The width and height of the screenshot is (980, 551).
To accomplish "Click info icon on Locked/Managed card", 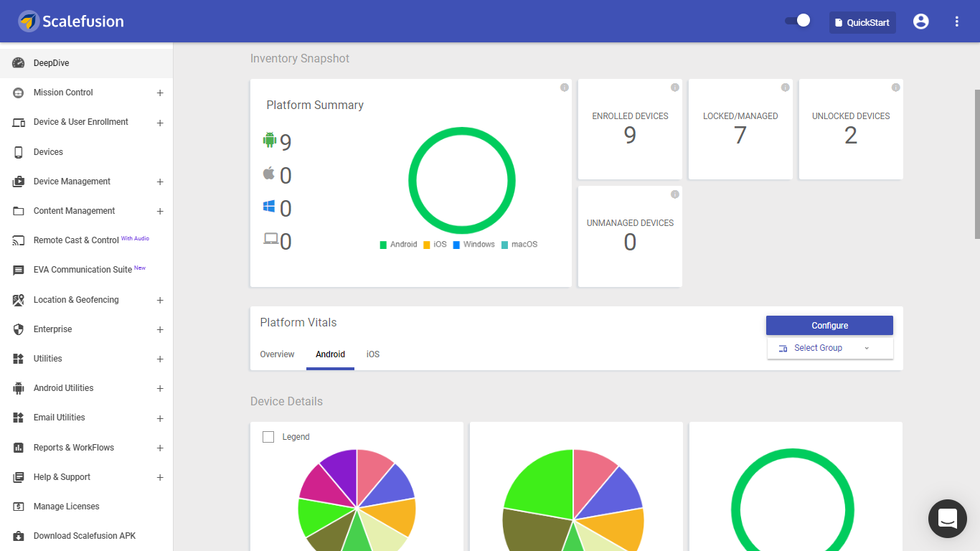I will pos(786,88).
